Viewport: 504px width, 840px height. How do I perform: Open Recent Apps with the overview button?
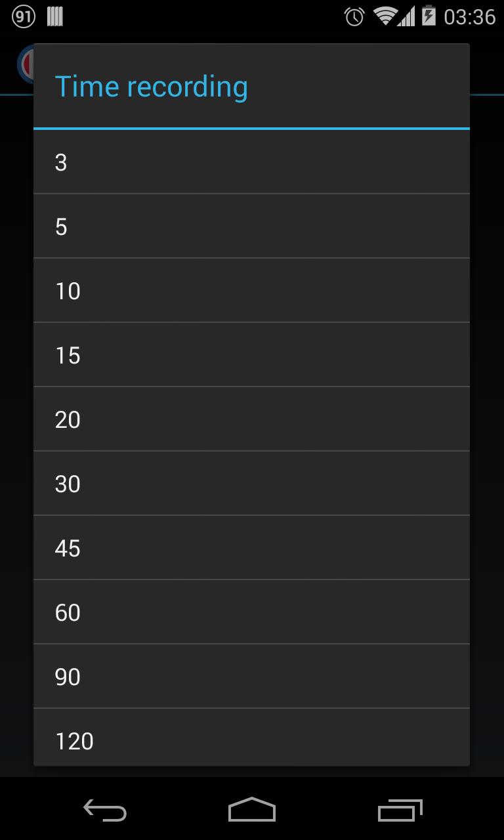pos(399,810)
